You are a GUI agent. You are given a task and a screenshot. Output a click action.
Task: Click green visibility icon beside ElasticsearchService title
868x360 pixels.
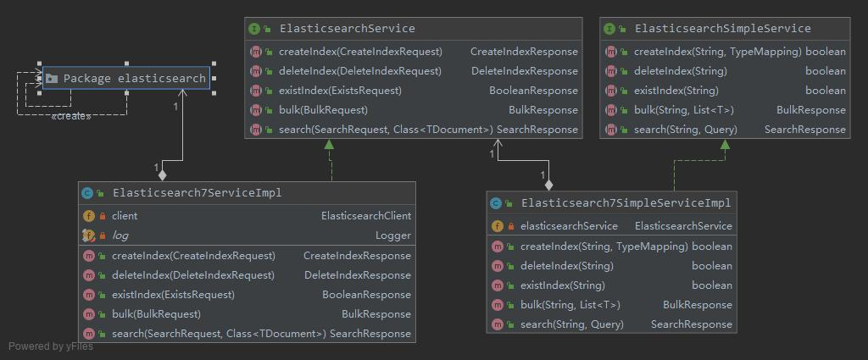[267, 29]
